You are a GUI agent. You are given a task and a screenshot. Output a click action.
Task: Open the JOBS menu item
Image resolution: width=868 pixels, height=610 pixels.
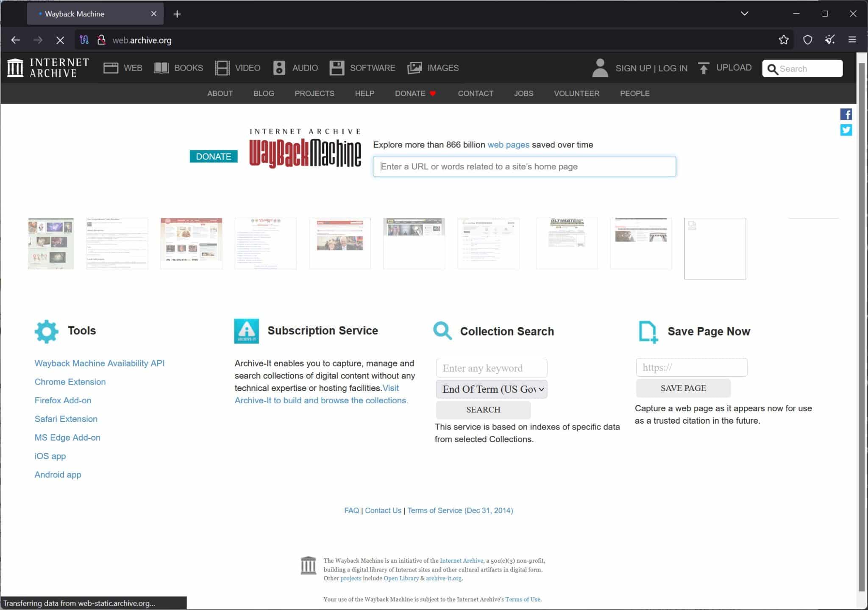(523, 93)
